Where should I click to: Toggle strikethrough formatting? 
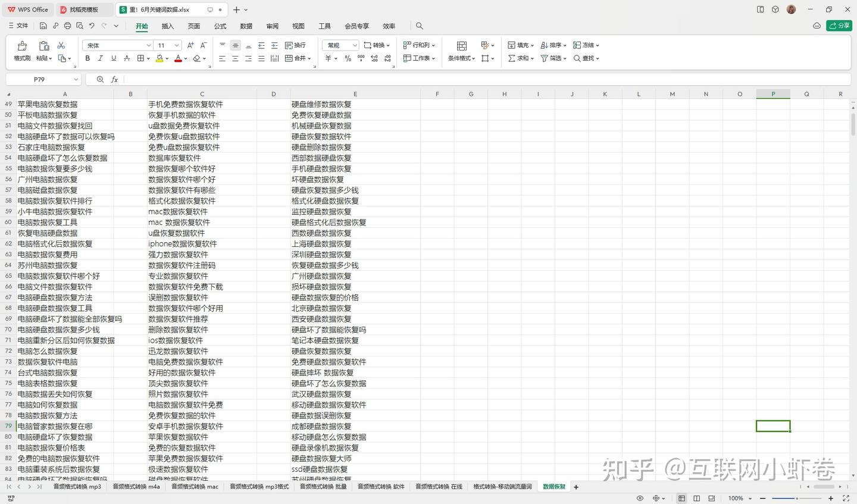click(127, 58)
